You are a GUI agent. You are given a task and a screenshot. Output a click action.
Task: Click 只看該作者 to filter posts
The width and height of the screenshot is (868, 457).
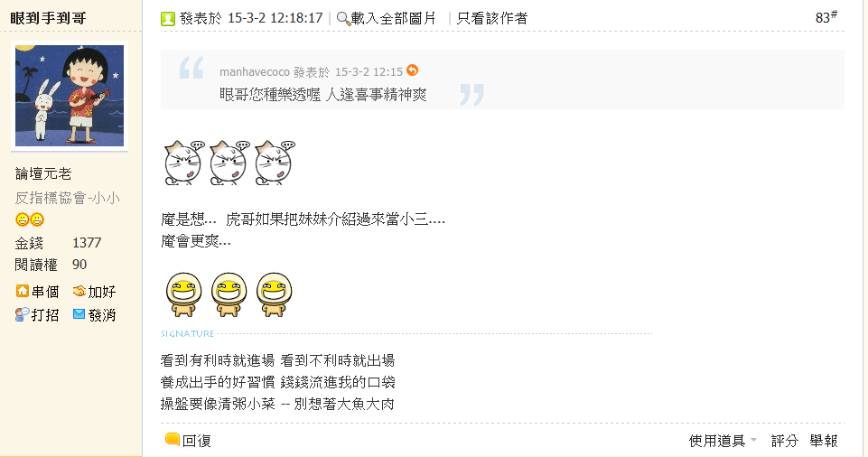point(491,19)
